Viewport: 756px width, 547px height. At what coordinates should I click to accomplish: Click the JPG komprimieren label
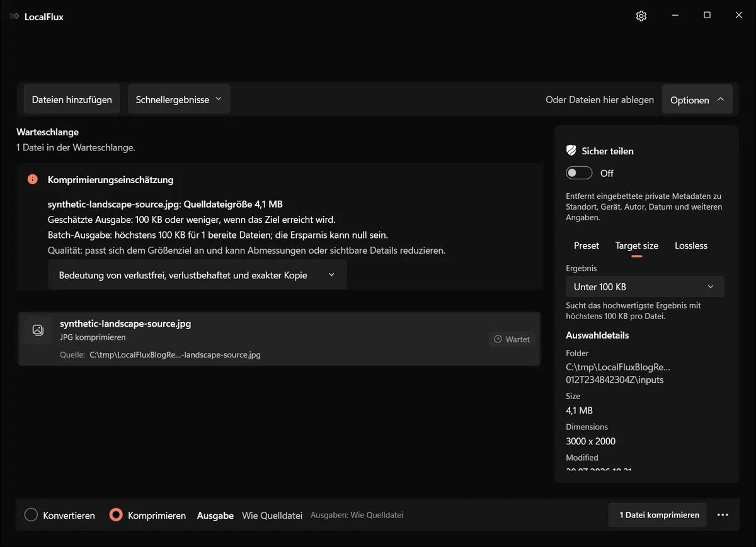[x=93, y=337]
